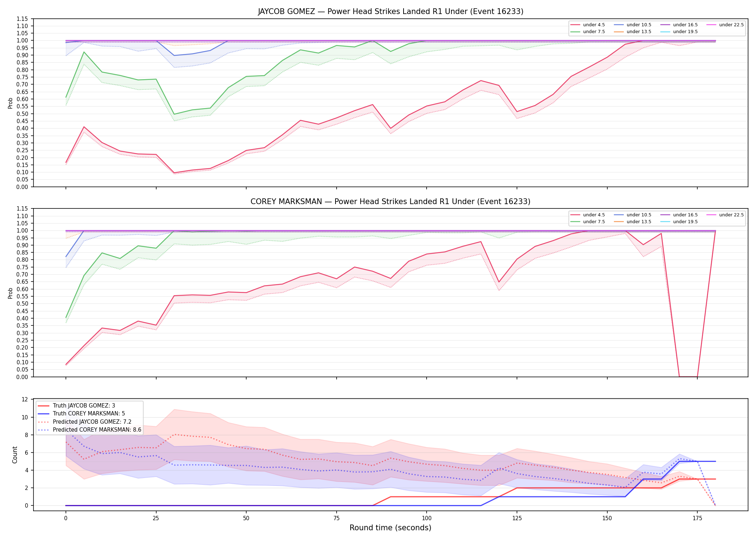756x540 pixels.
Task: Click the Count axis tick label 10
Action: coord(25,418)
